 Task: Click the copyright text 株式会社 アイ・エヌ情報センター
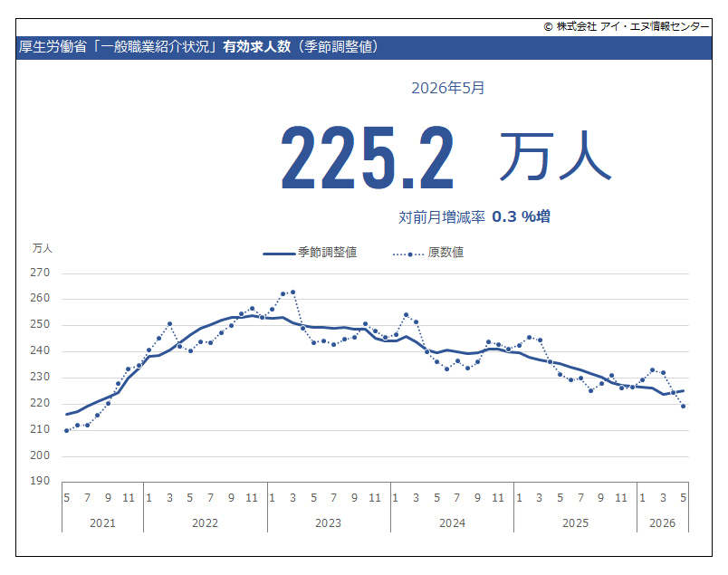tap(627, 26)
